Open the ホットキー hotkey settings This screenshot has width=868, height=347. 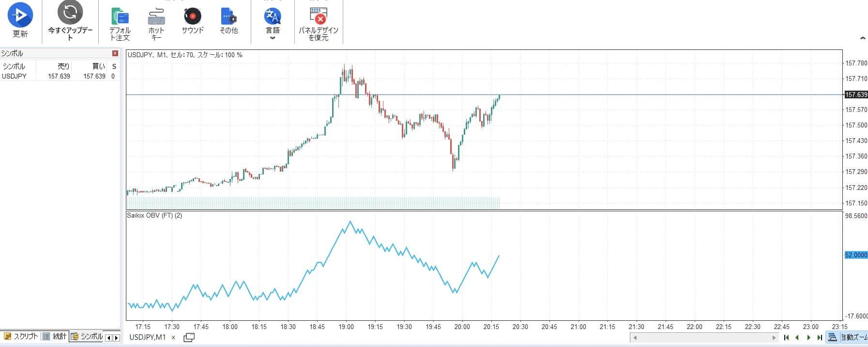pos(156,24)
